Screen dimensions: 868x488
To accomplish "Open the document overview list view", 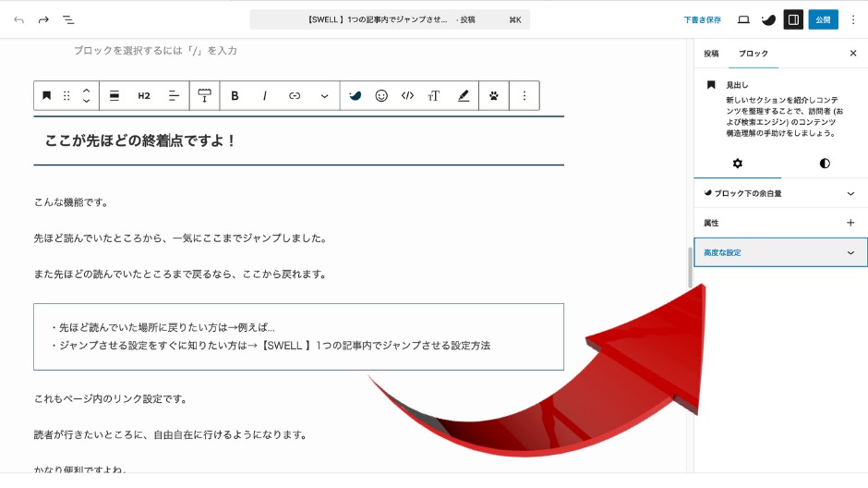I will 68,20.
